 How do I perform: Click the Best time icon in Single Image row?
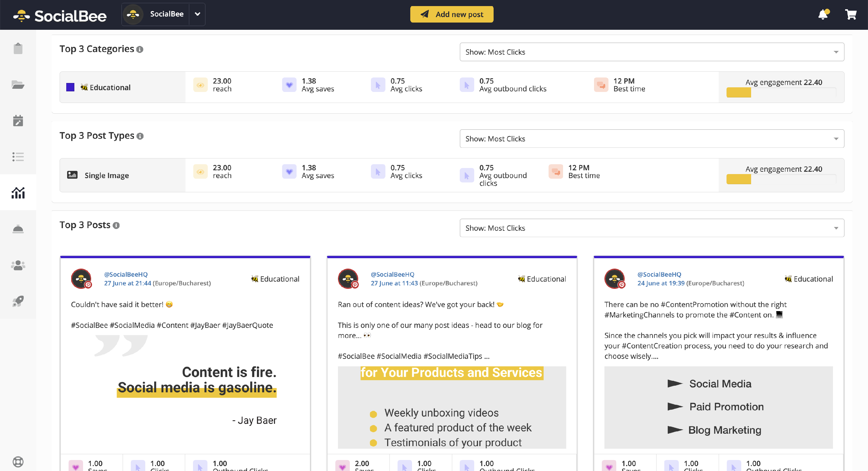coord(556,172)
